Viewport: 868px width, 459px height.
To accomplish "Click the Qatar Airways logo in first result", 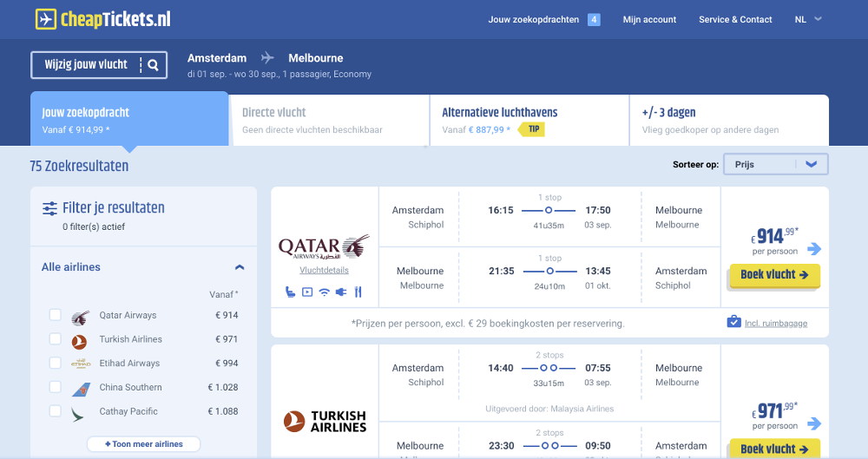I will (x=324, y=247).
